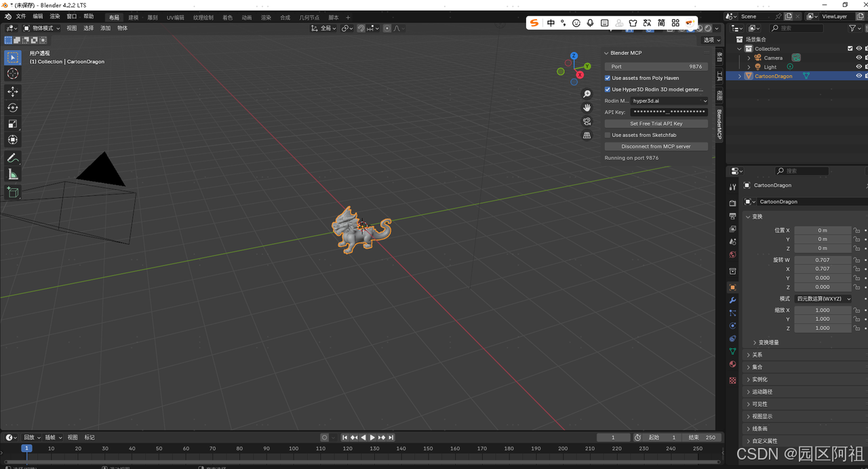The image size is (868, 469).
Task: Open the Scene properties tab icon
Action: (x=732, y=242)
